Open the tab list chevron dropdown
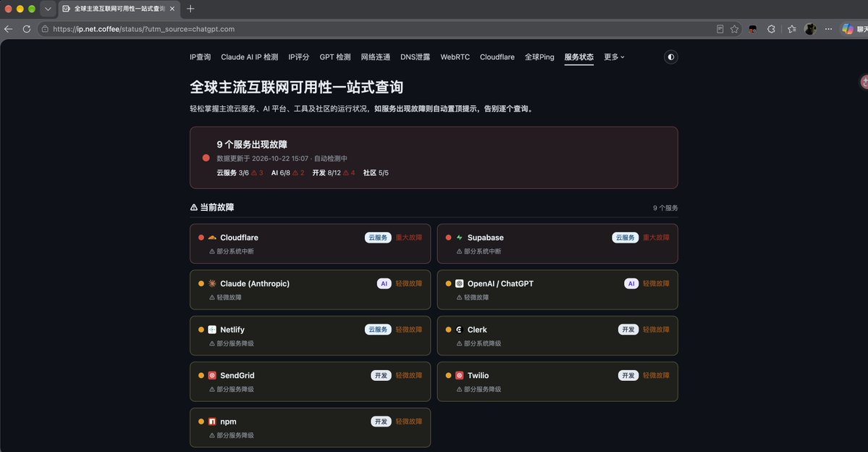This screenshot has width=868, height=452. pos(48,9)
